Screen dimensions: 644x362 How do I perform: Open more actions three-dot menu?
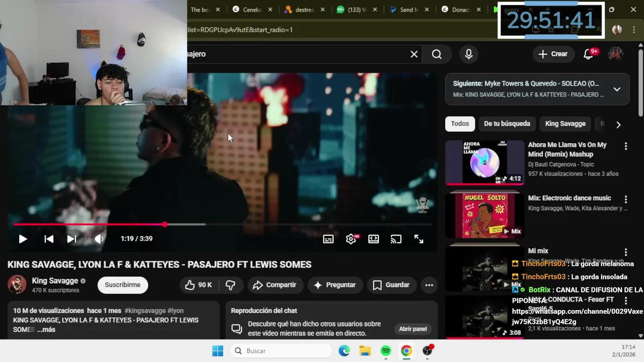(x=429, y=285)
